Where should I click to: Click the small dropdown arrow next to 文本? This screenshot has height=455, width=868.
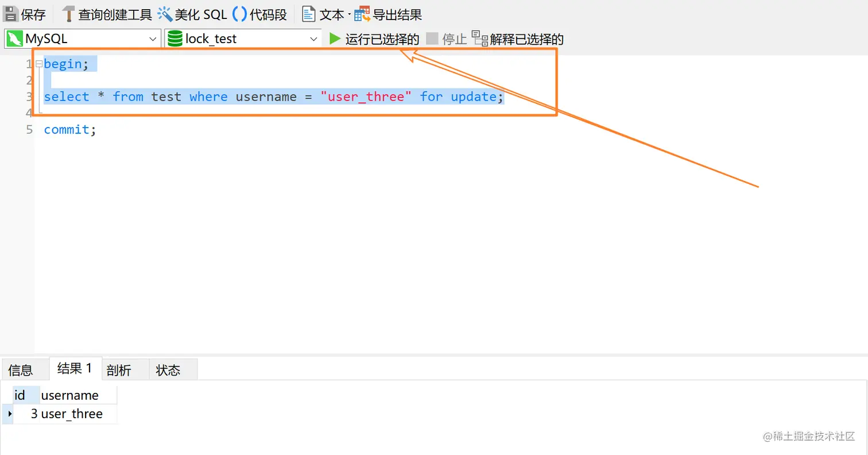pyautogui.click(x=349, y=15)
